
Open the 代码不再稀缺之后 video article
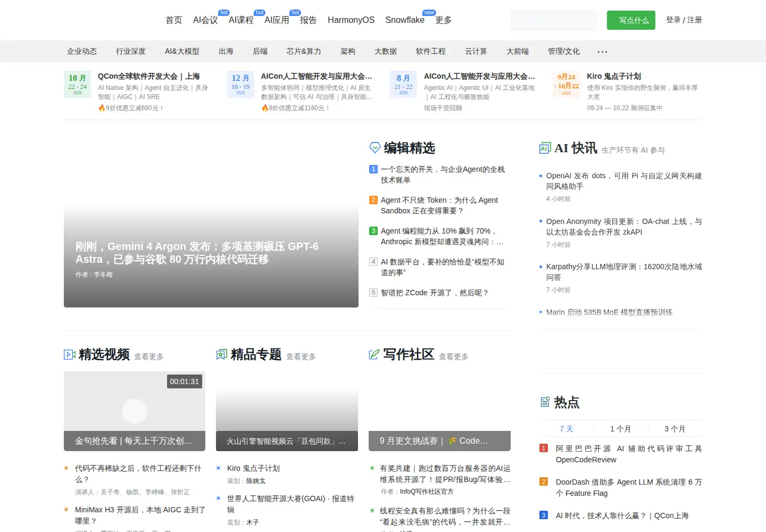(138, 473)
